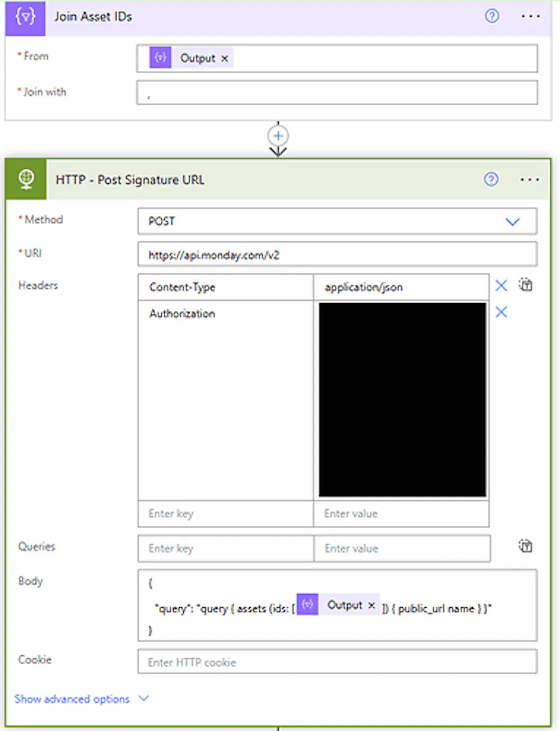The height and width of the screenshot is (731, 560).
Task: Expand the advanced options chevron
Action: [x=144, y=699]
